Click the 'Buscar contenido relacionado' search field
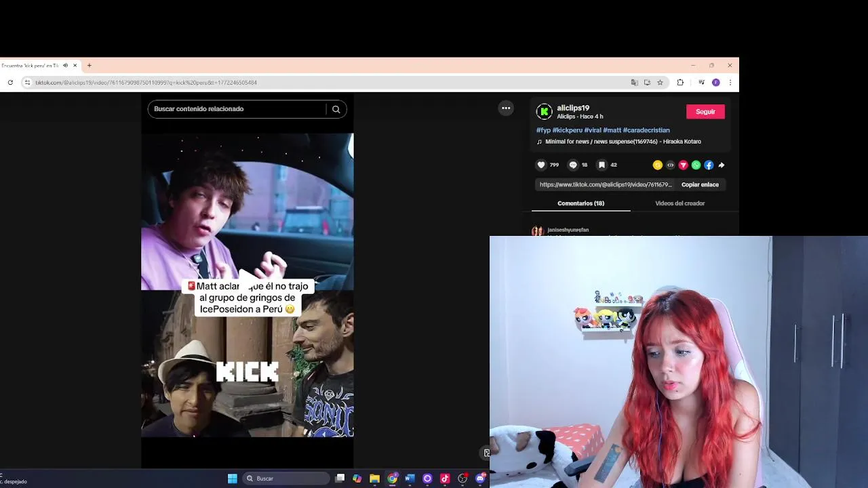Viewport: 868px width, 488px height. coord(237,109)
